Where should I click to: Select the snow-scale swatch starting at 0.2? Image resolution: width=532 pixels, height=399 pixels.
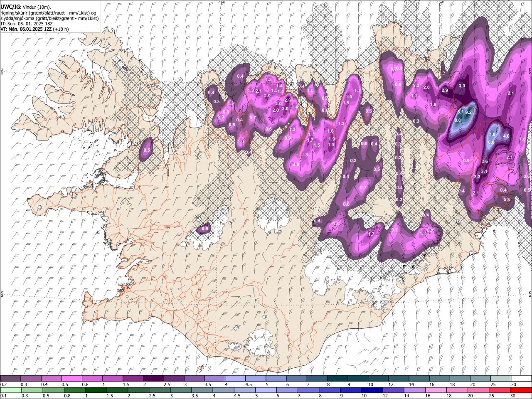pyautogui.click(x=11, y=378)
